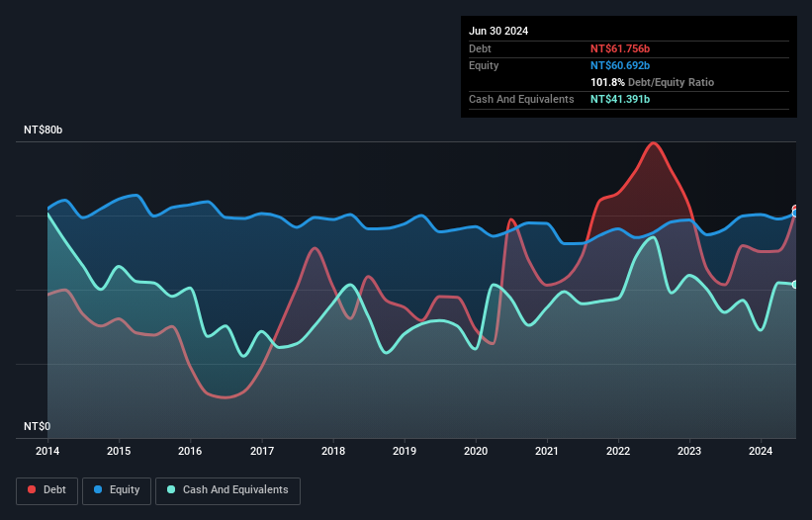
Task: Select the 2015 label on the x-axis
Action: point(119,451)
